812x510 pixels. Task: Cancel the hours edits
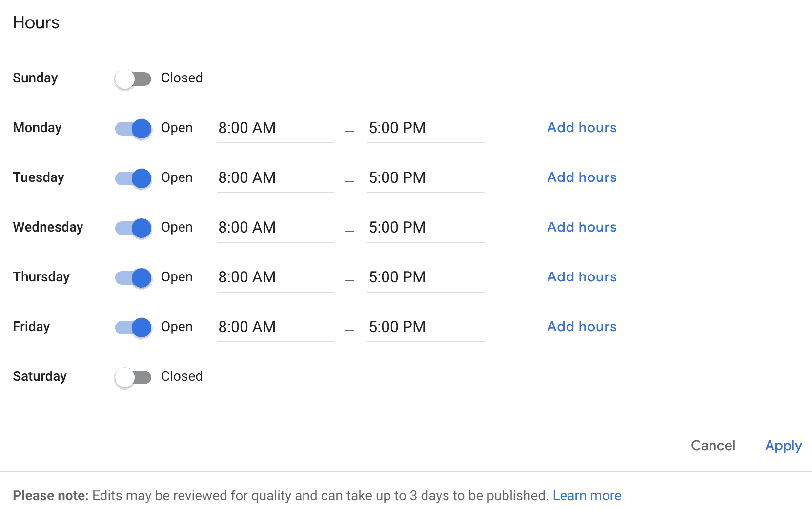[713, 445]
